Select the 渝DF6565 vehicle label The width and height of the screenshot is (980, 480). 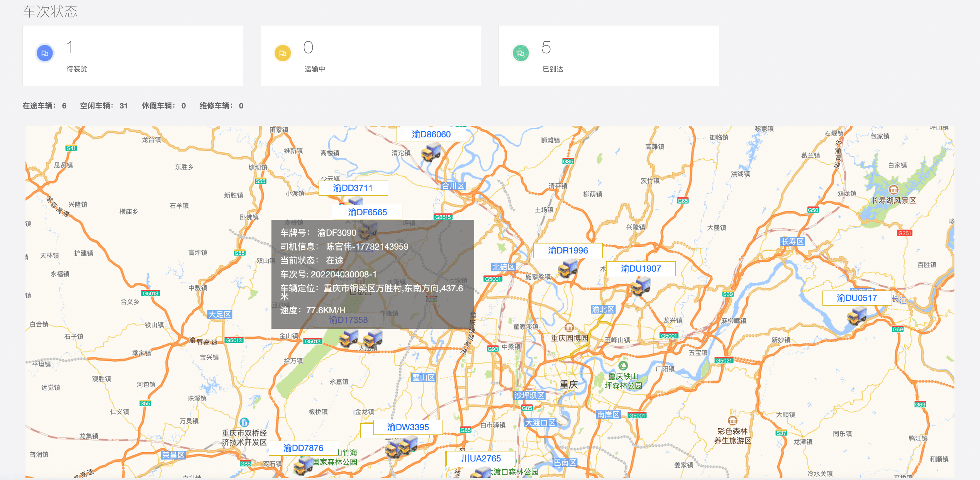point(368,212)
